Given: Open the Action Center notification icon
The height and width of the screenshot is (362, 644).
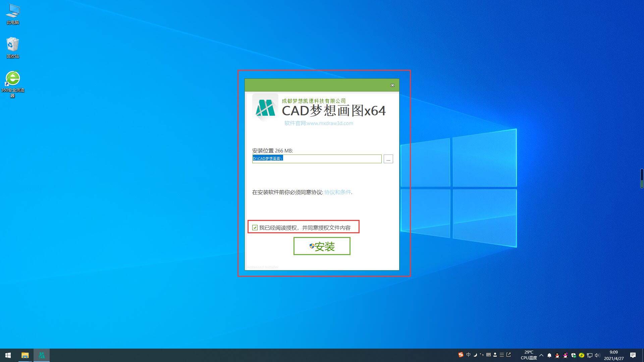Looking at the screenshot, I should (x=633, y=355).
